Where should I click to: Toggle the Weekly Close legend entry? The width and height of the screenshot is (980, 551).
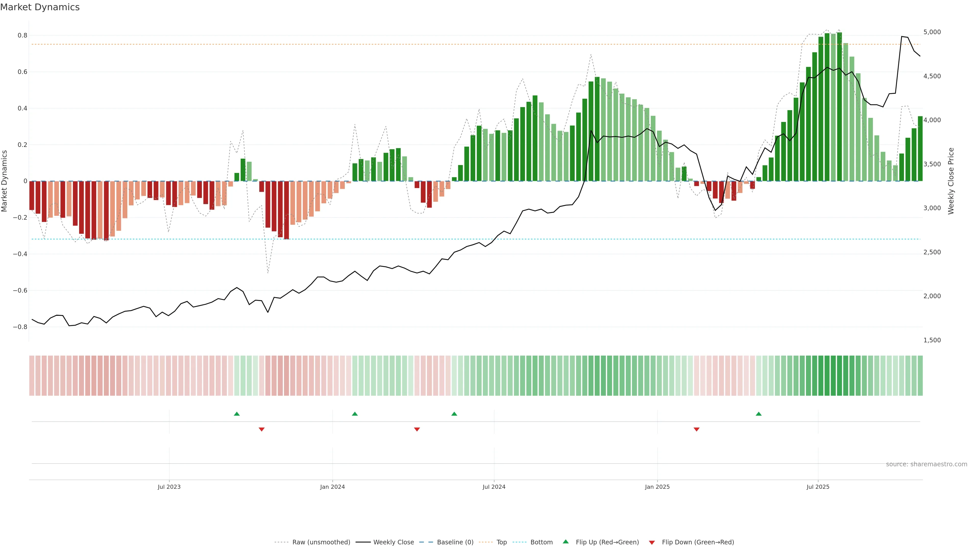point(393,542)
